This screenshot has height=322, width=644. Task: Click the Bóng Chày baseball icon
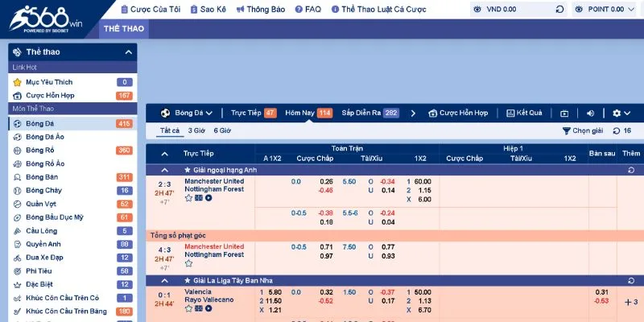click(x=17, y=191)
